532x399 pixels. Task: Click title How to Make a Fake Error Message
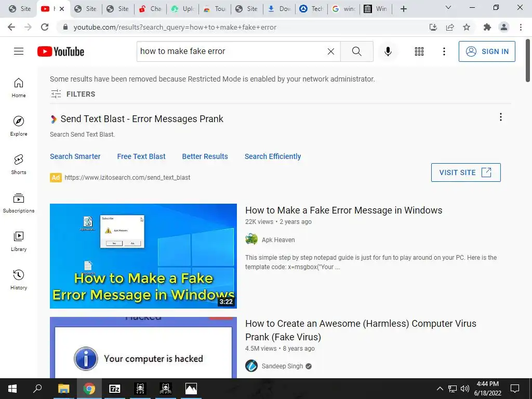click(344, 210)
